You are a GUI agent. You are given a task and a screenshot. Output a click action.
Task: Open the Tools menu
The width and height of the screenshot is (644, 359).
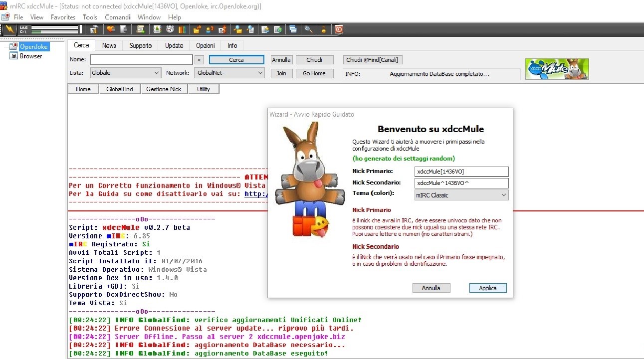tap(90, 17)
